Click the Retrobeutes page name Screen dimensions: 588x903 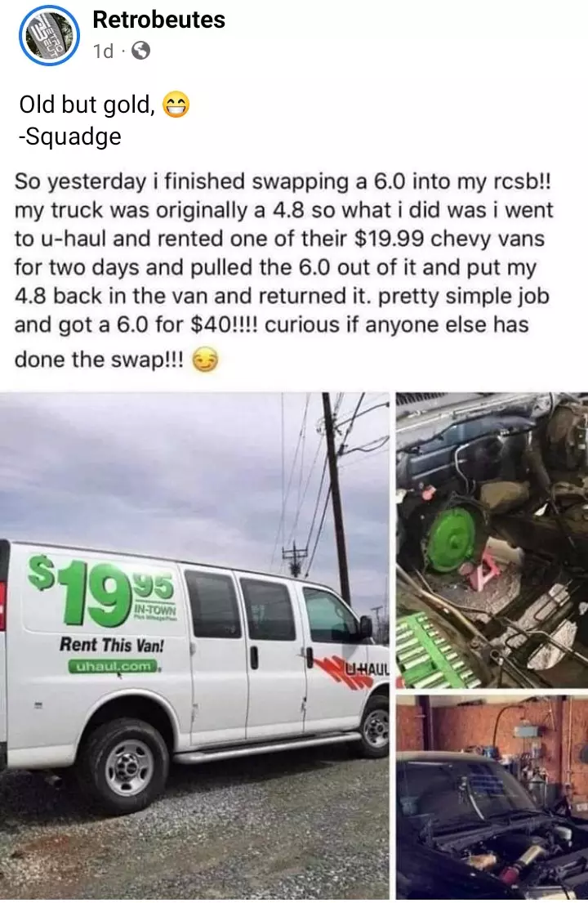pyautogui.click(x=158, y=20)
